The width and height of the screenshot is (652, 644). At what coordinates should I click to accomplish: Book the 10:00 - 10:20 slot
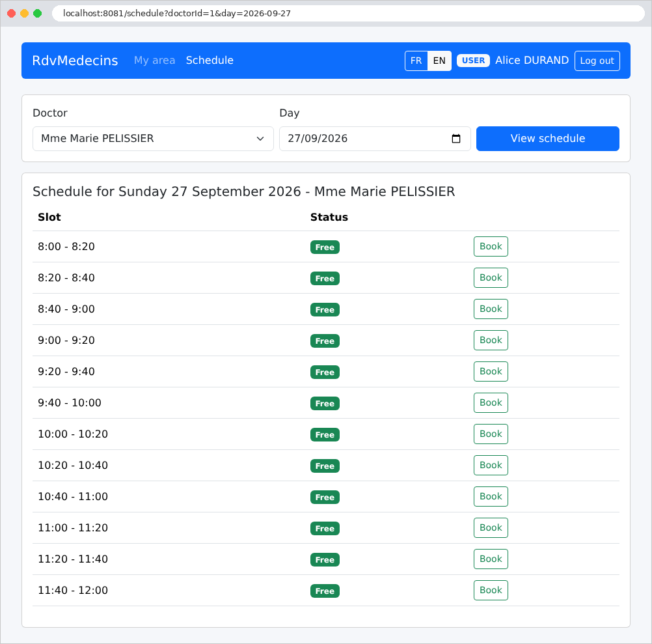tap(491, 434)
